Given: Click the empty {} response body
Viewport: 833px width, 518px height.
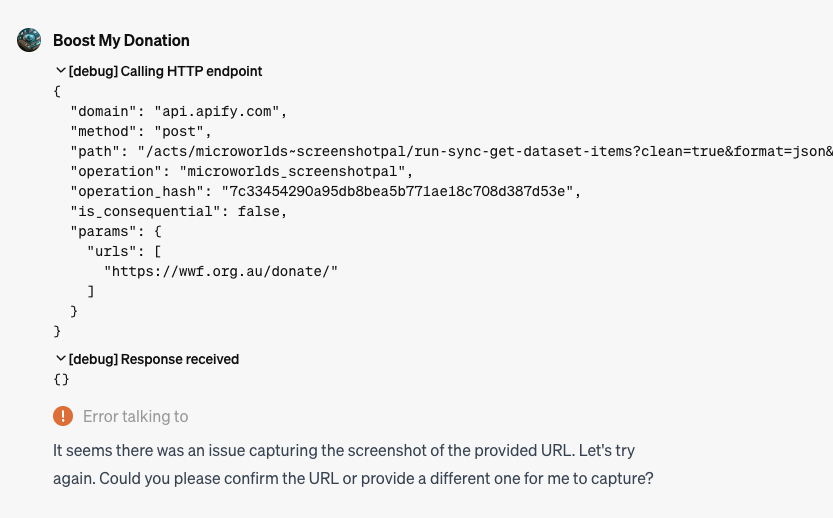Looking at the screenshot, I should click(62, 379).
